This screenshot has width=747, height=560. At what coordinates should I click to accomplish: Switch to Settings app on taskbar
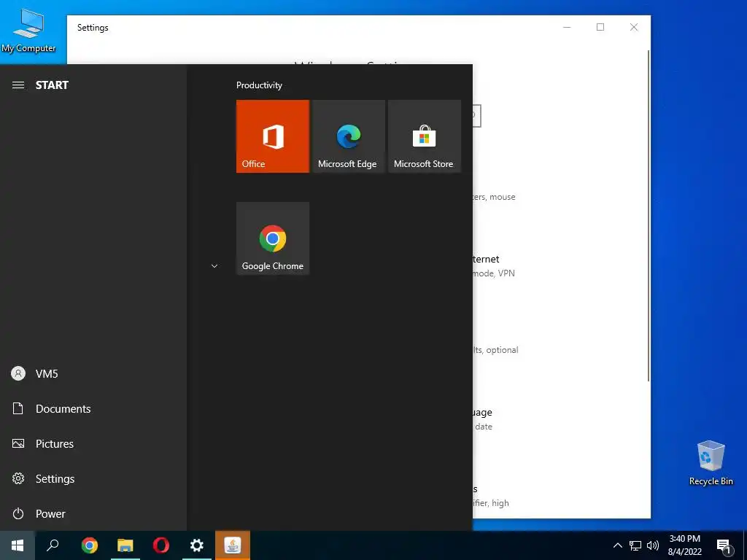[197, 545]
